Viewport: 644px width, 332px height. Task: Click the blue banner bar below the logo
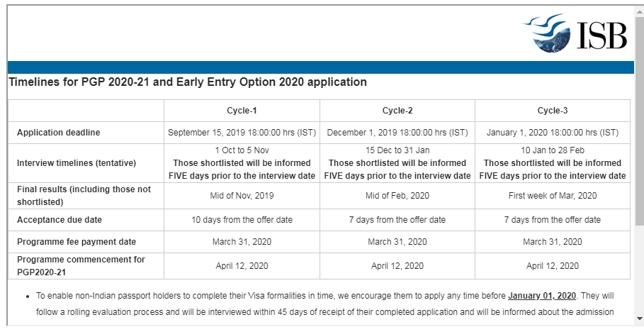coord(319,67)
